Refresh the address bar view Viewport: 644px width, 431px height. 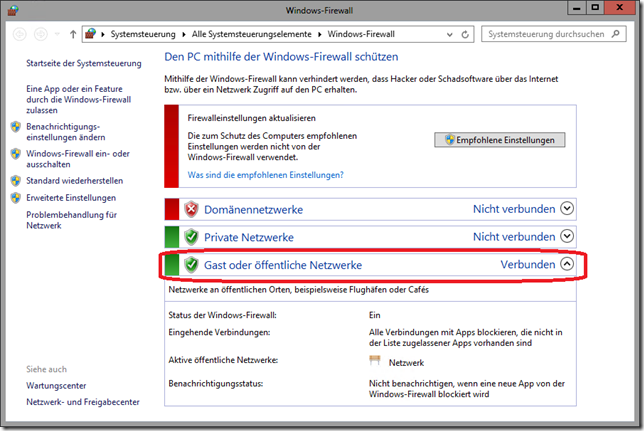tap(465, 35)
